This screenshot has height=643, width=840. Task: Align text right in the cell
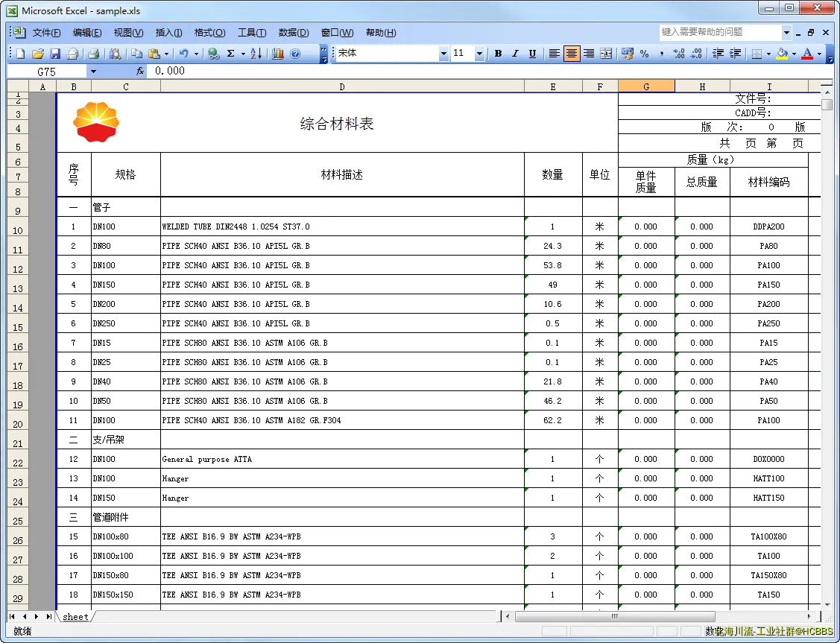point(589,54)
